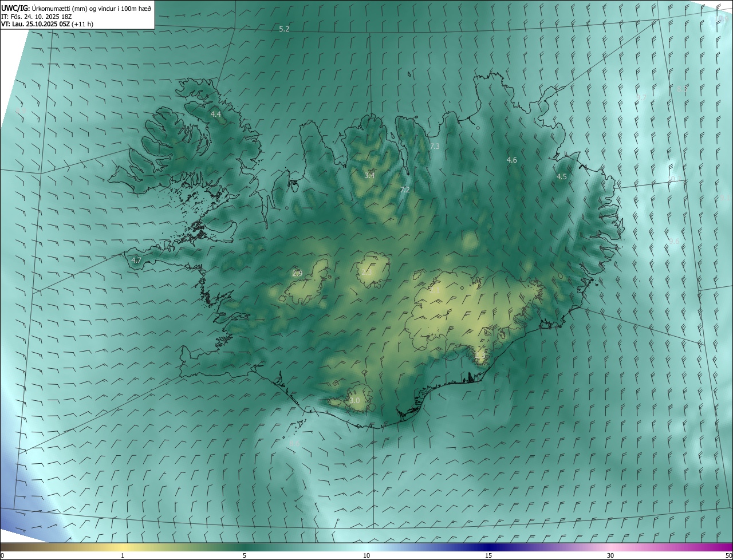Viewport: 733px width, 560px height.
Task: Click the 7.3 value on the map
Action: click(435, 147)
